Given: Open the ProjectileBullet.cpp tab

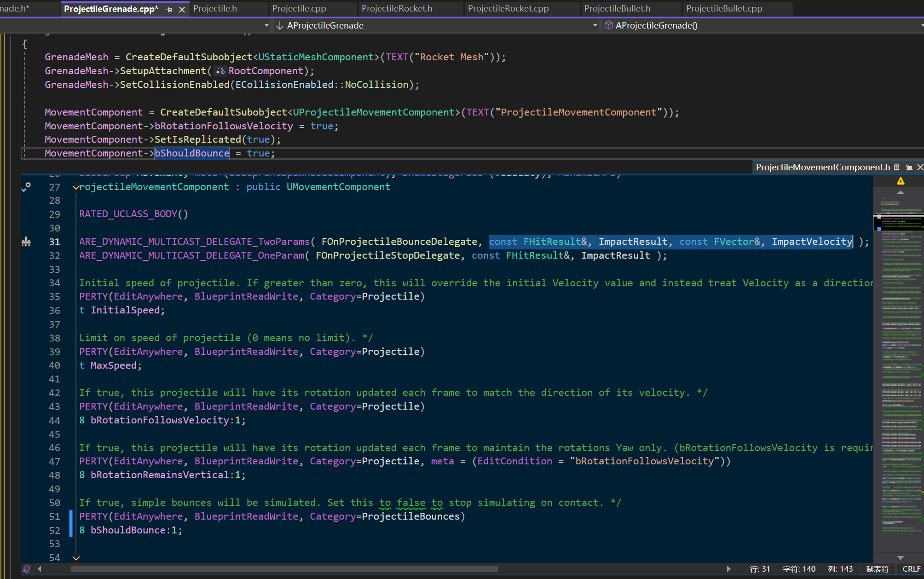Looking at the screenshot, I should tap(724, 9).
